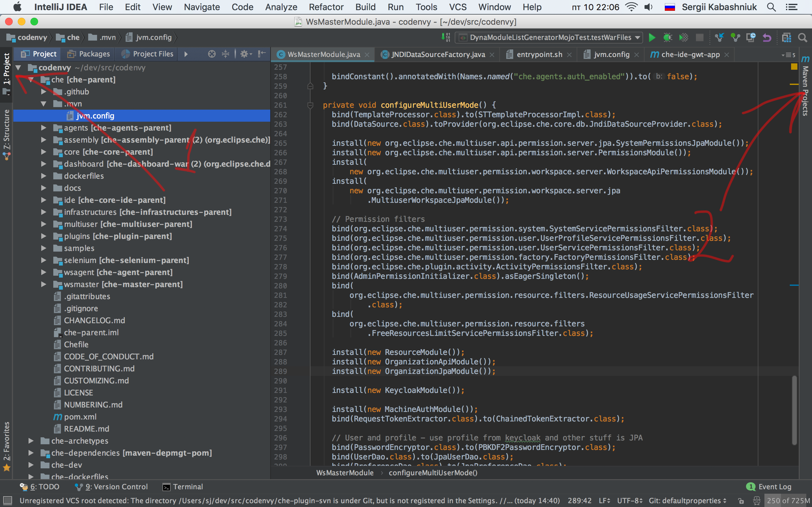Expand the wsmaster folder in tree
The image size is (812, 507).
pyautogui.click(x=44, y=284)
